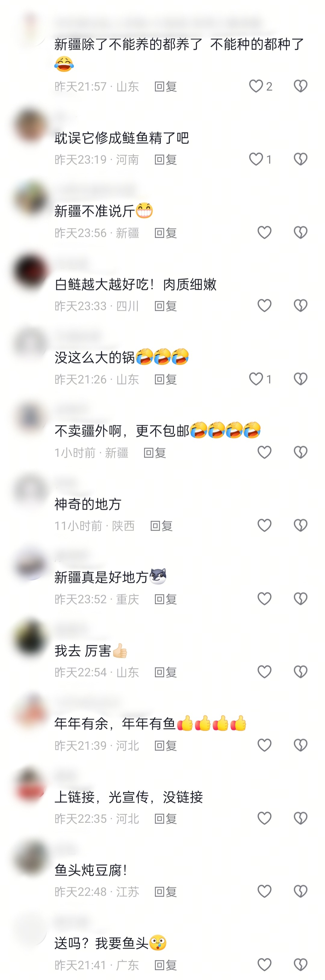This screenshot has width=325, height=980.
Task: Open avatar of '白鲢越大越好吃' commenter
Action: [30, 271]
